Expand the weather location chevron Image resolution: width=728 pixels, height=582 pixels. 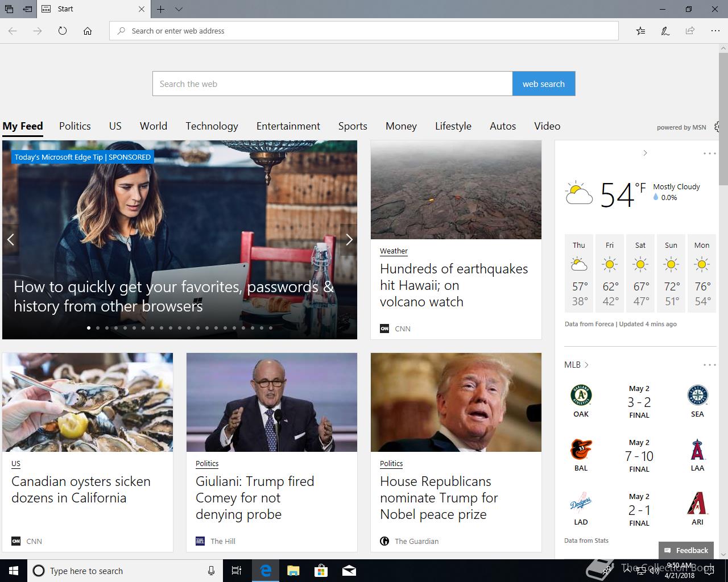[645, 153]
